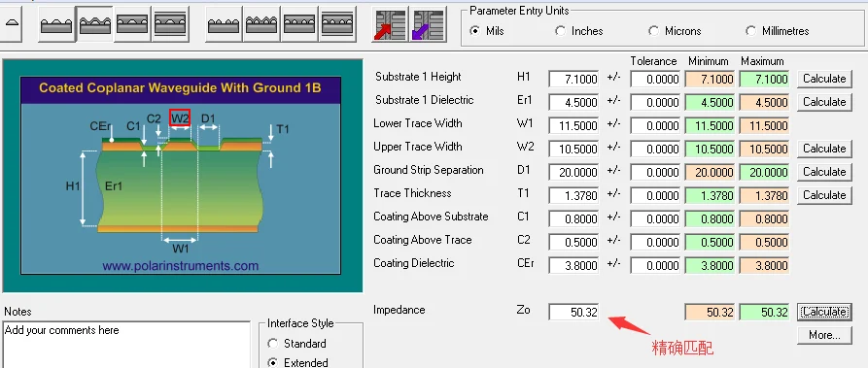The height and width of the screenshot is (368, 868).
Task: Click the Notes comments text box
Action: click(x=126, y=344)
